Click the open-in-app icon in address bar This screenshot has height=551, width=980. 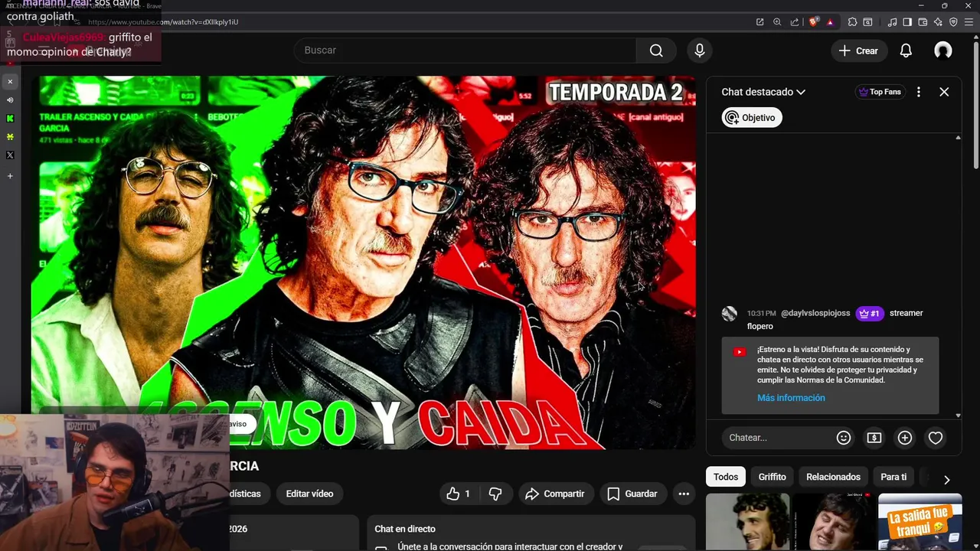click(759, 22)
